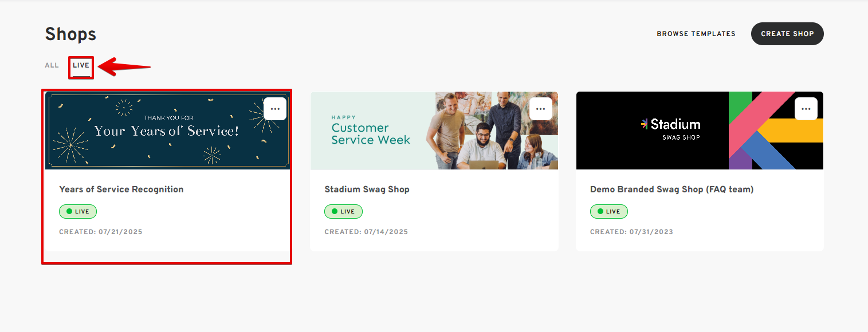Click the Created 07/31/2023 date text
Viewport: 868px width, 332px height.
click(631, 232)
